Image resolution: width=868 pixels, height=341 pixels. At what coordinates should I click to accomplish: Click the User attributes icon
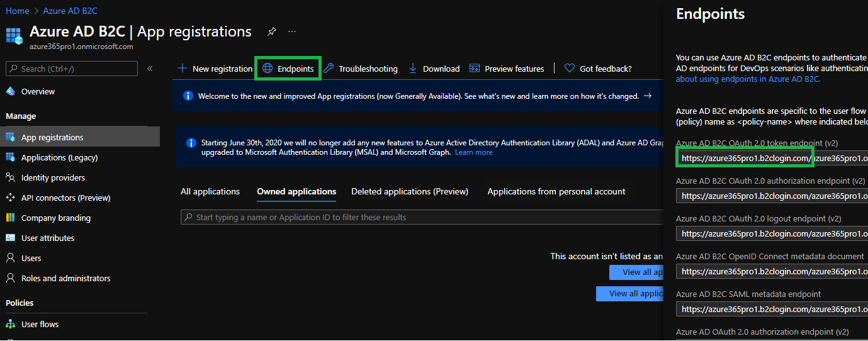(10, 238)
